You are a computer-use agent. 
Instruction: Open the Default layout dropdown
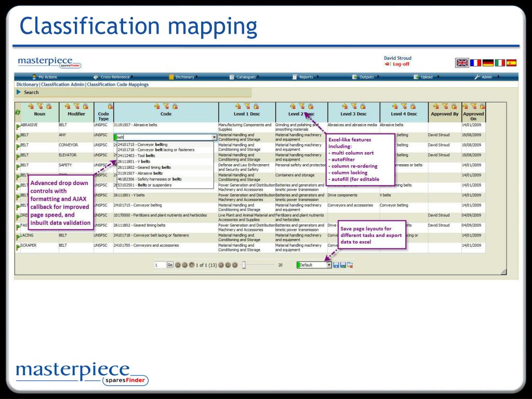click(x=329, y=265)
